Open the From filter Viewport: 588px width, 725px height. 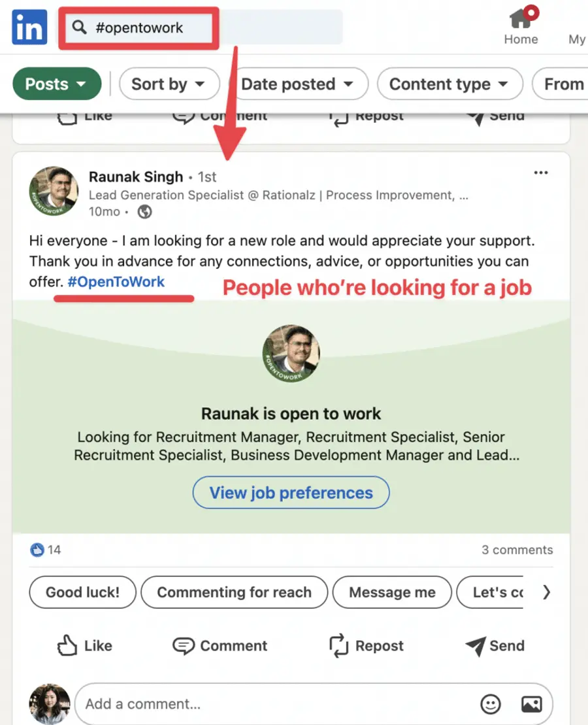[x=566, y=84]
